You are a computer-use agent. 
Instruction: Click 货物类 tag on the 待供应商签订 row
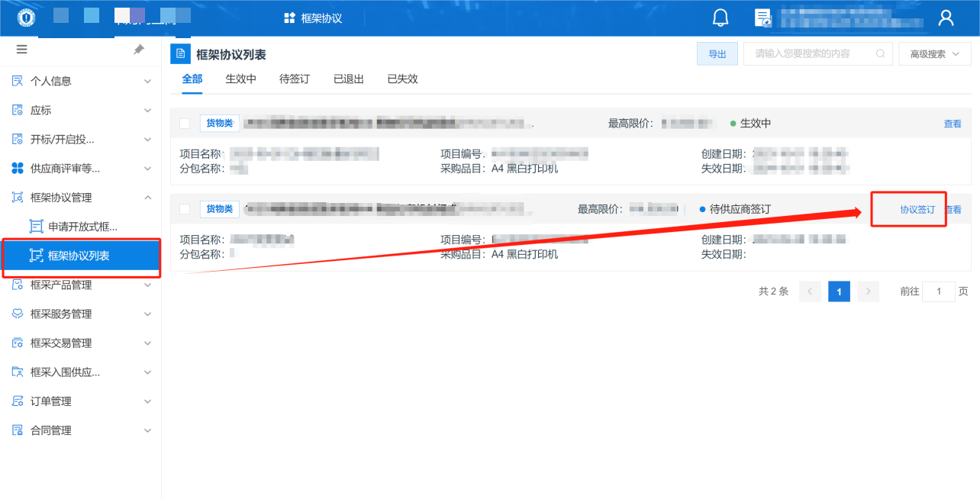[220, 209]
